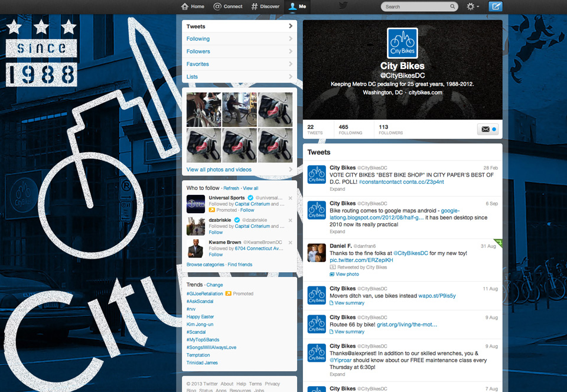Screen dimensions: 567x392
Task: Open the compose new tweet button
Action: pos(495,6)
